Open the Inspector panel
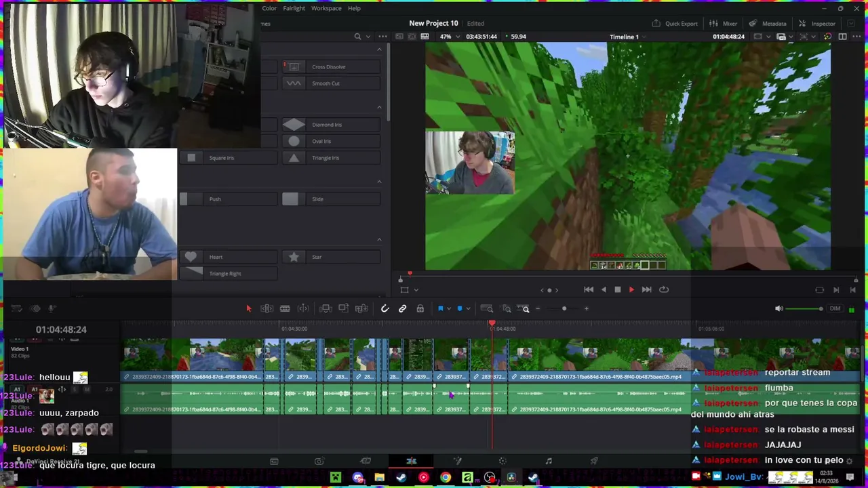 pos(817,24)
